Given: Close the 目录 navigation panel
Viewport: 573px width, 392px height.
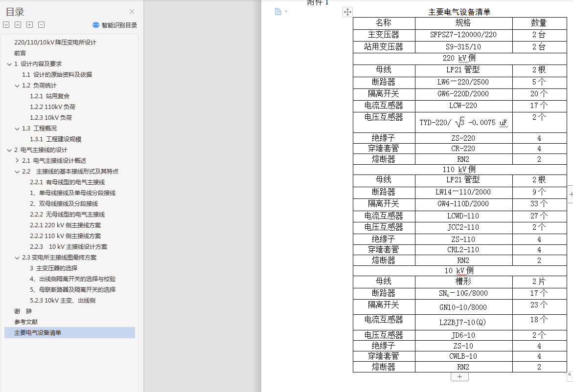Looking at the screenshot, I should [132, 12].
